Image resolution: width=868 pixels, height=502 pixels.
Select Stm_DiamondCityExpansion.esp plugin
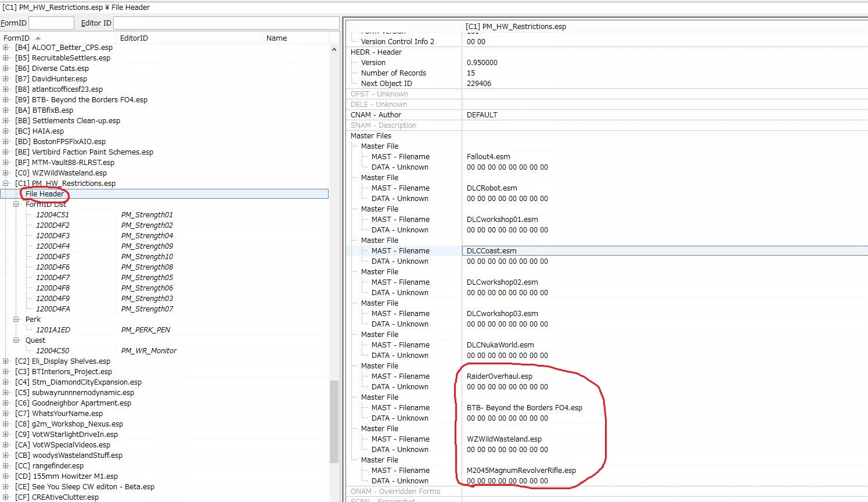[78, 382]
